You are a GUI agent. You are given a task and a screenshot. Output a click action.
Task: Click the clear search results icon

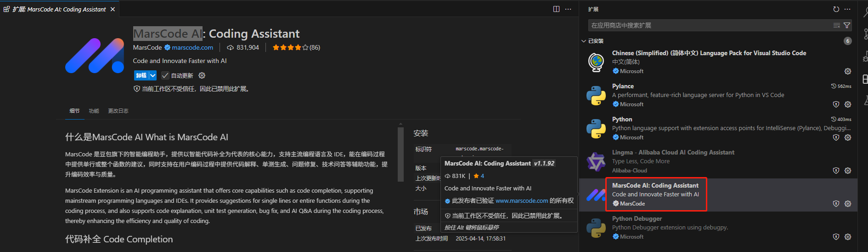tap(837, 25)
